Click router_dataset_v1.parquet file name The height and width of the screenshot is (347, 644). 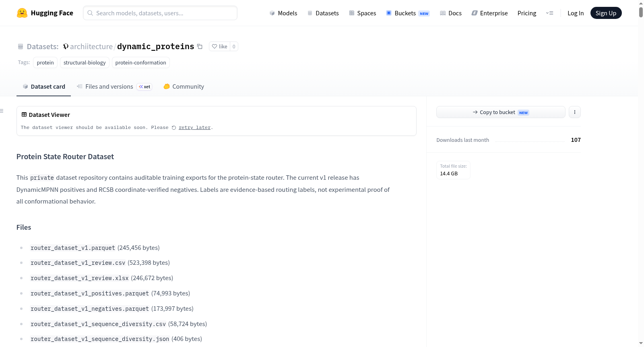[x=73, y=248]
